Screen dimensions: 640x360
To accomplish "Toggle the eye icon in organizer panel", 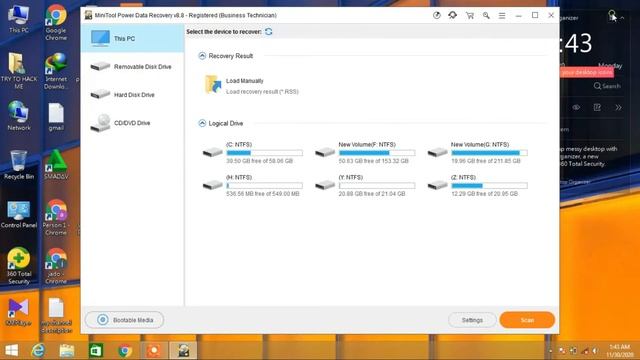I will tap(576, 107).
